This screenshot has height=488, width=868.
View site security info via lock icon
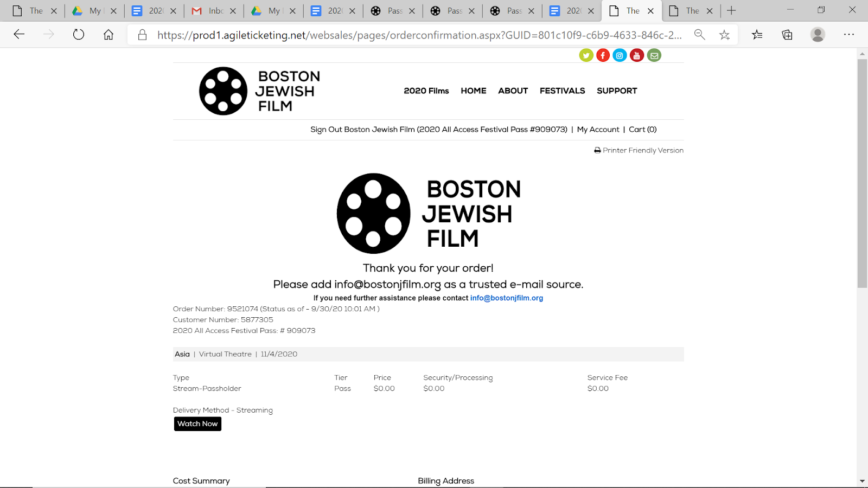pyautogui.click(x=142, y=35)
